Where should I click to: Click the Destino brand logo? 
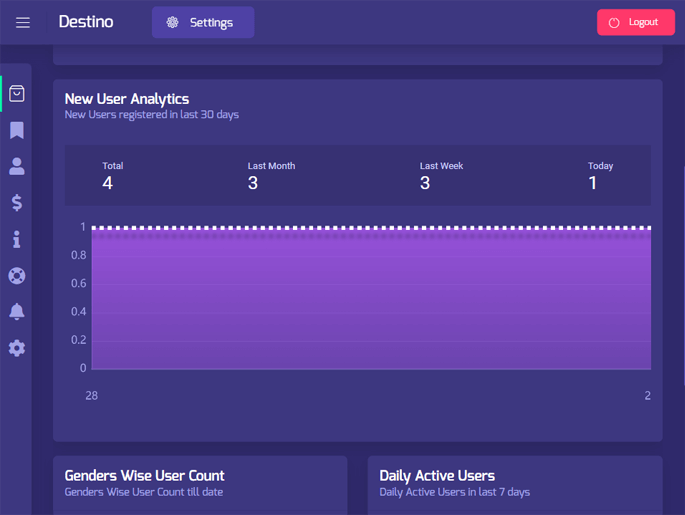pyautogui.click(x=86, y=22)
